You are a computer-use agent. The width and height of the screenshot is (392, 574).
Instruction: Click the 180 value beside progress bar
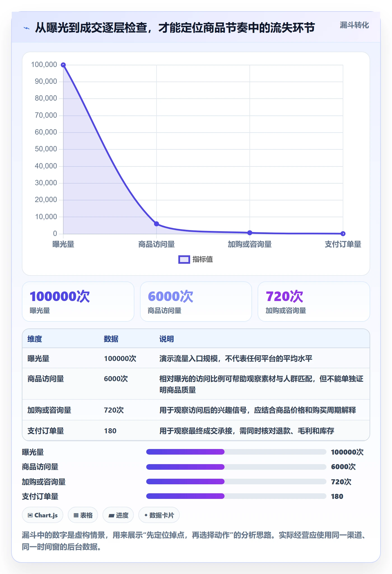337,496
